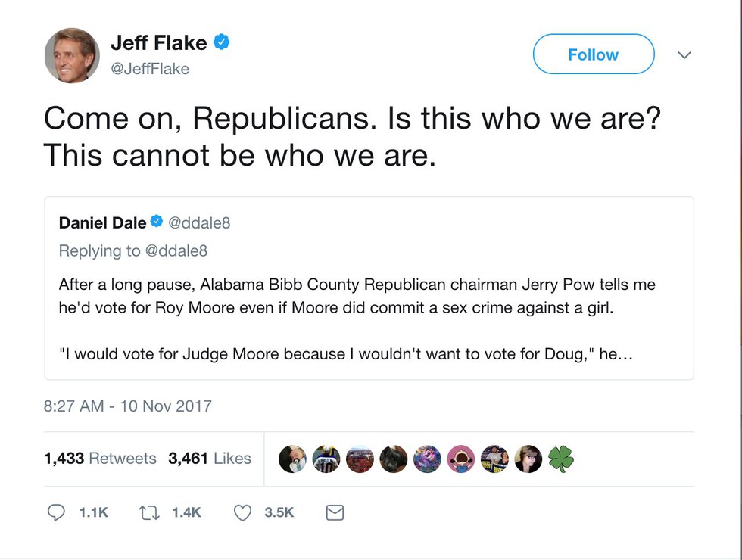
Task: Click the pink cartoon character liker avatar
Action: (460, 459)
